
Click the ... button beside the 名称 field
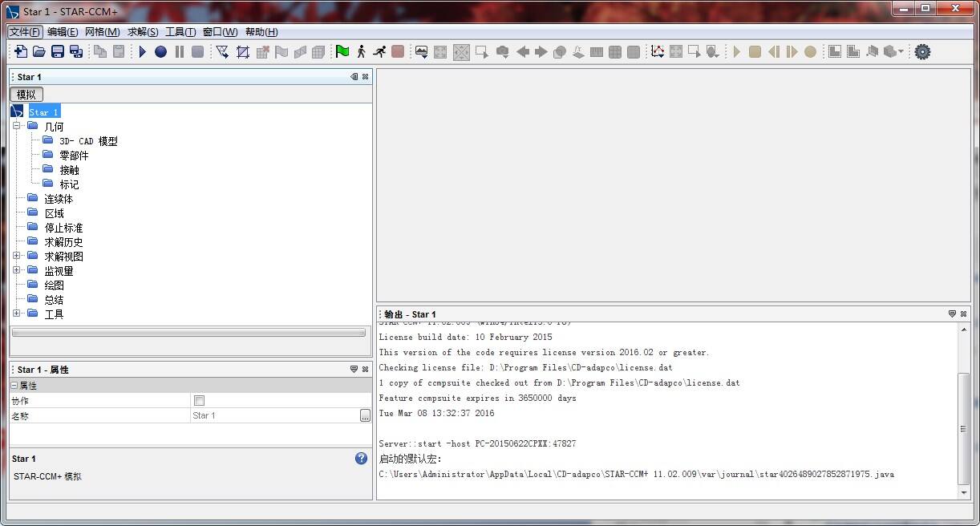[x=364, y=415]
